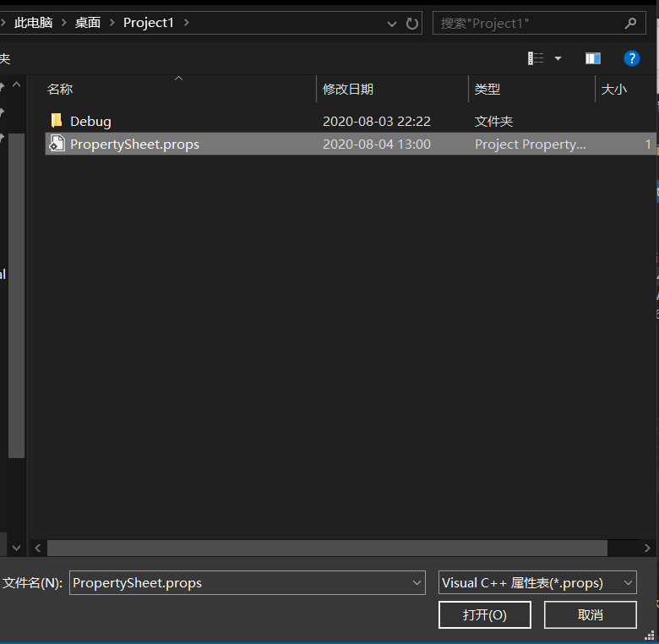Image resolution: width=659 pixels, height=644 pixels.
Task: Click the blue help question mark
Action: (x=632, y=58)
